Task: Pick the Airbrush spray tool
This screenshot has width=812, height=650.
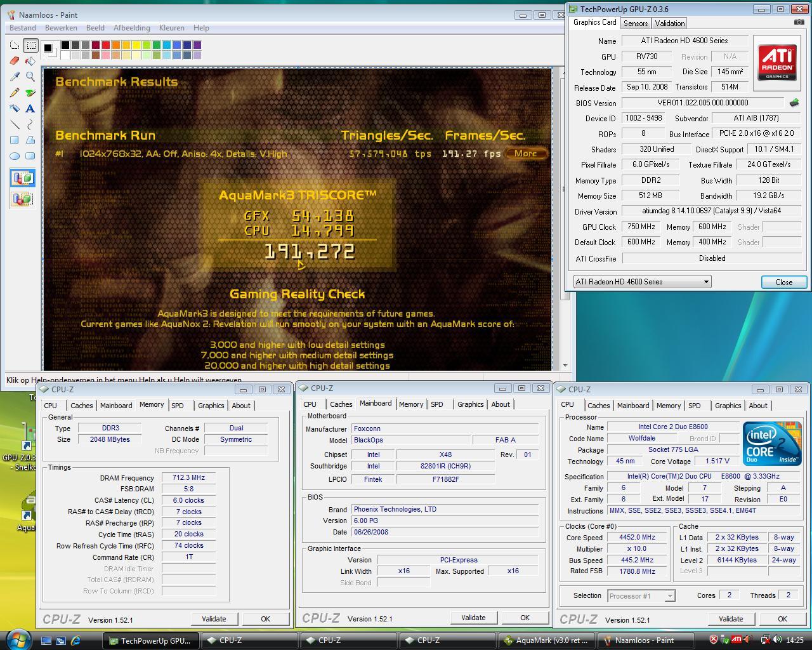Action: tap(15, 109)
